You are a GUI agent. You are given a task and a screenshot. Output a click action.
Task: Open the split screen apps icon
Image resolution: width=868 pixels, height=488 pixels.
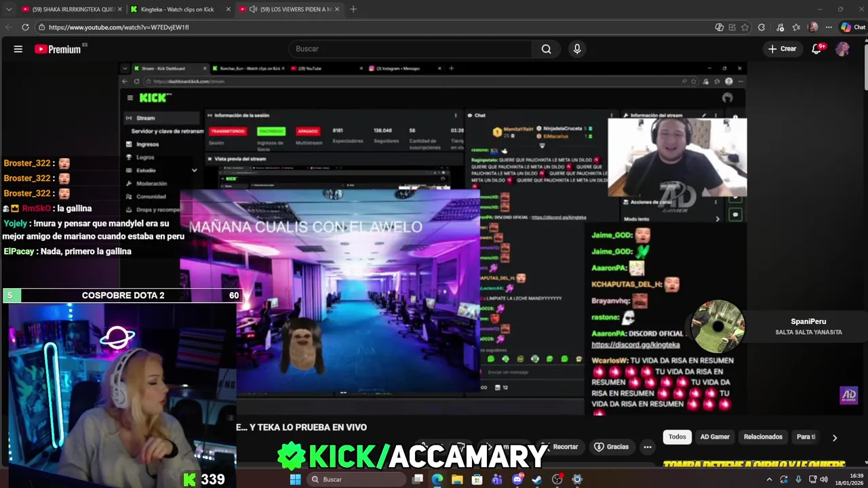(732, 27)
